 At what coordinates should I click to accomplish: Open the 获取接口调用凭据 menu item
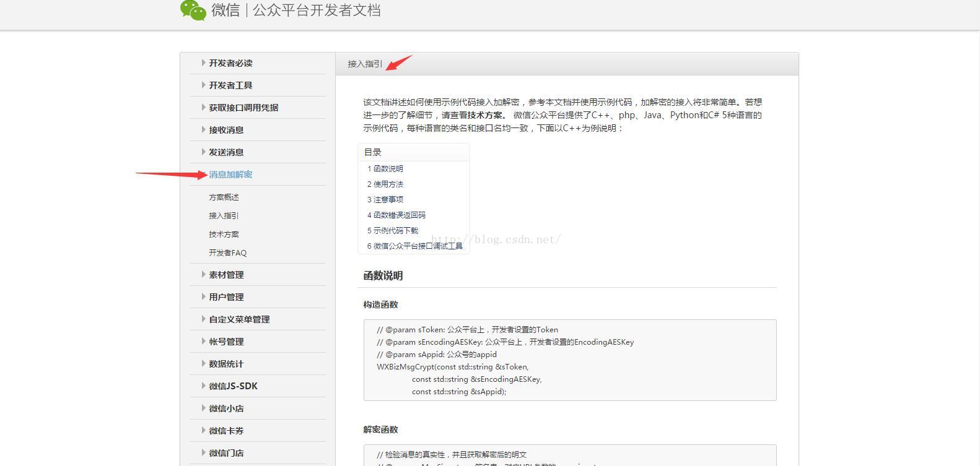point(243,108)
